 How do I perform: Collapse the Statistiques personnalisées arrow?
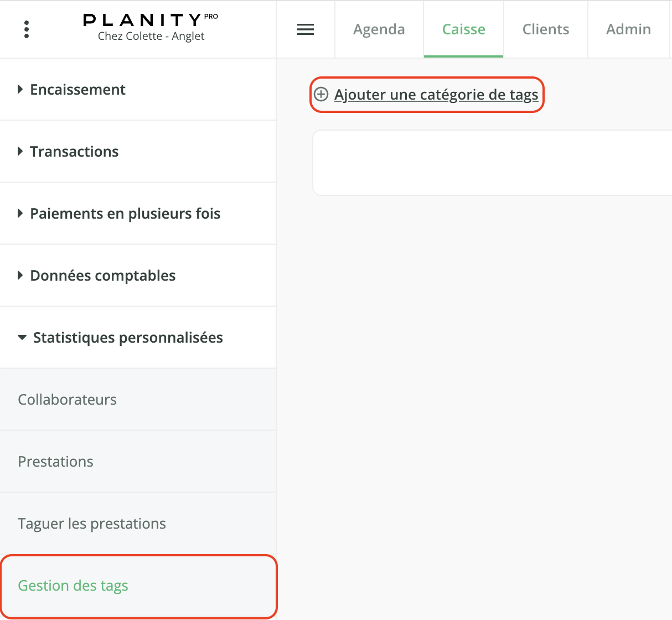click(22, 337)
